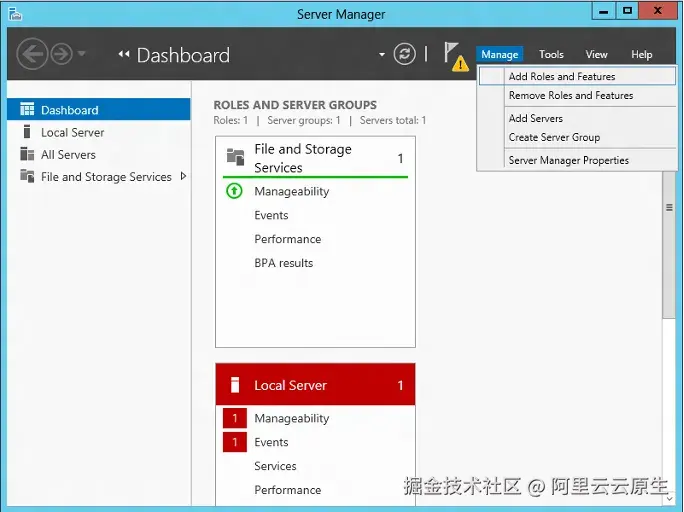Select Local Server in the sidebar
This screenshot has width=684, height=512.
(x=99, y=132)
